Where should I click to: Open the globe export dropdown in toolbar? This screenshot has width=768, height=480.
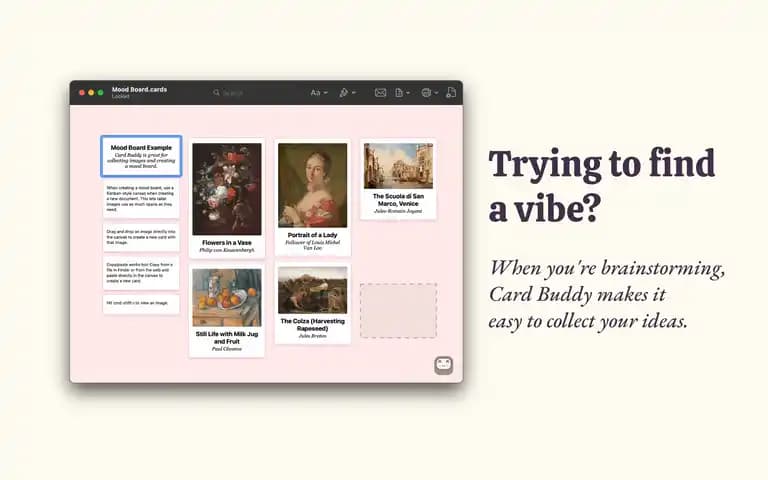pos(430,93)
